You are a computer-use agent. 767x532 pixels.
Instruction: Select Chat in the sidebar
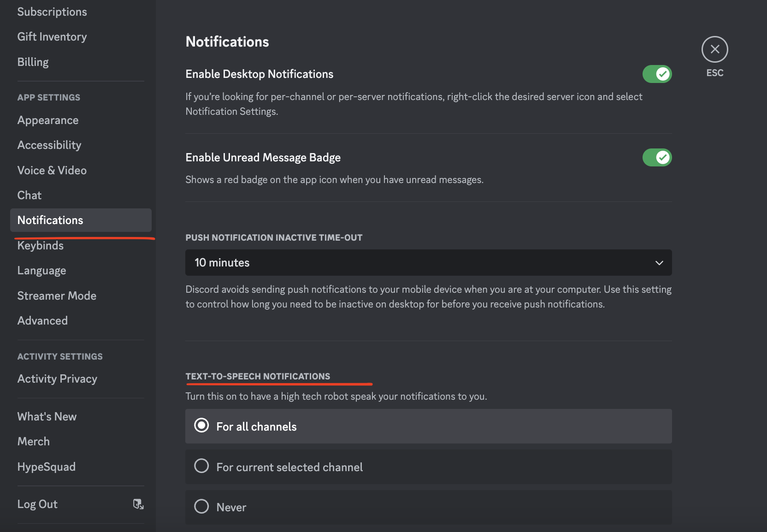(29, 195)
